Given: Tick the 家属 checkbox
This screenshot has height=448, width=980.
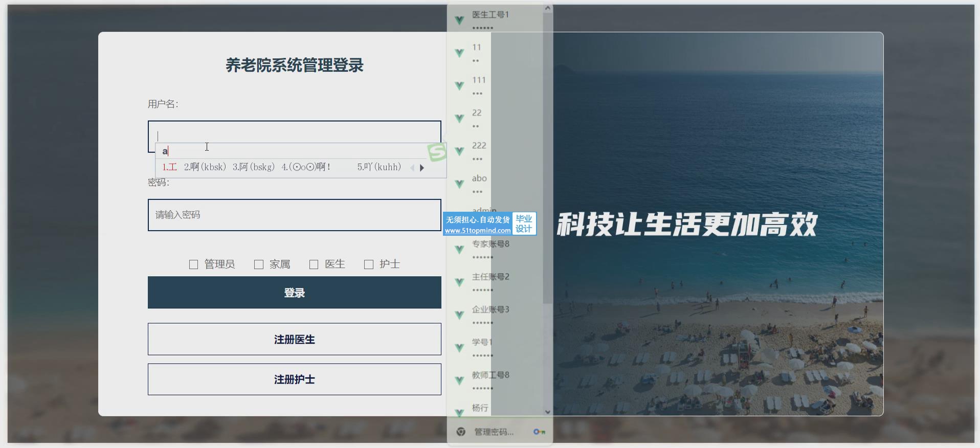Looking at the screenshot, I should pos(259,264).
